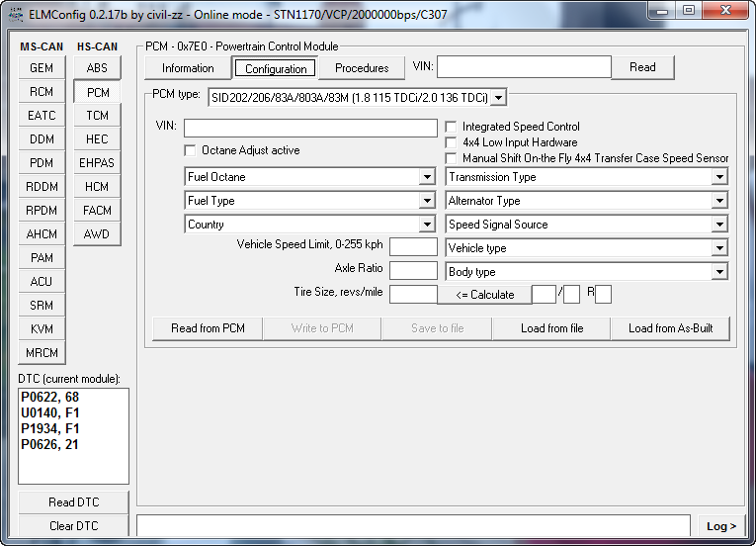
Task: Select the ABS module on HS-CAN
Action: click(x=97, y=68)
